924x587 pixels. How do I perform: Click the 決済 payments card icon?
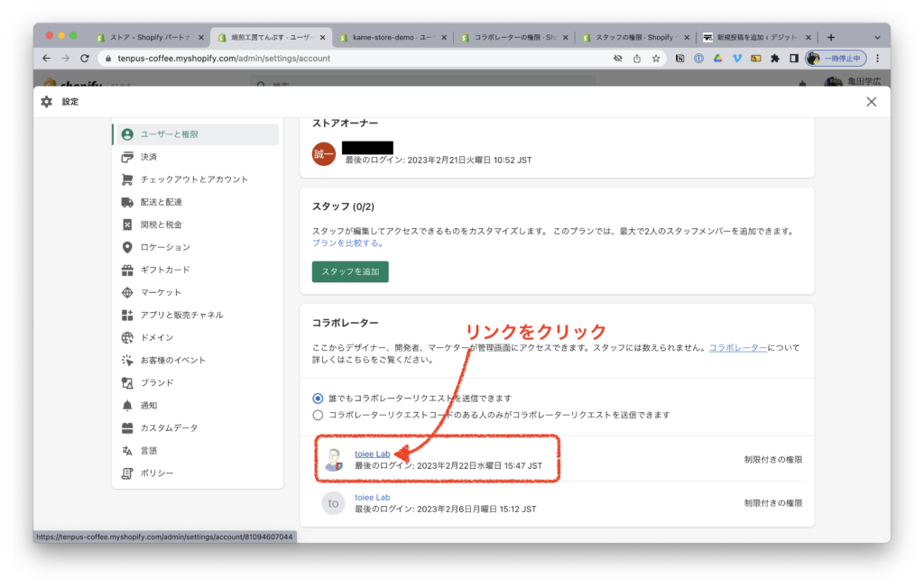(127, 157)
